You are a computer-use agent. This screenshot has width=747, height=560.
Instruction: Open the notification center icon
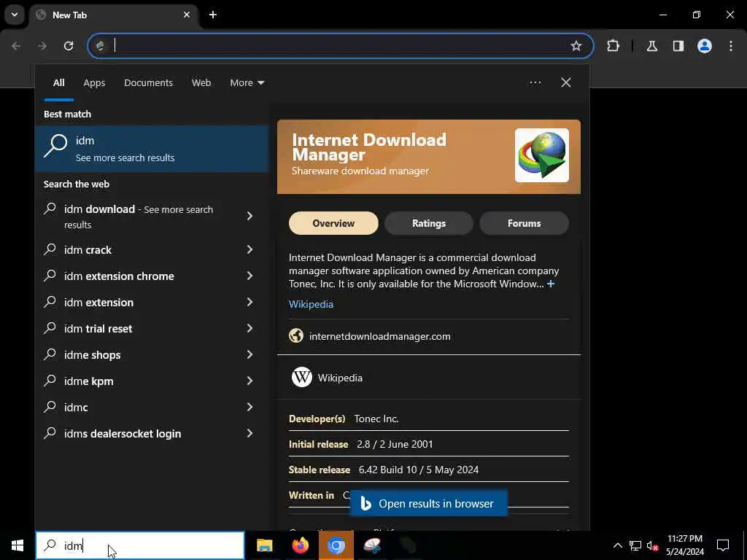(723, 545)
